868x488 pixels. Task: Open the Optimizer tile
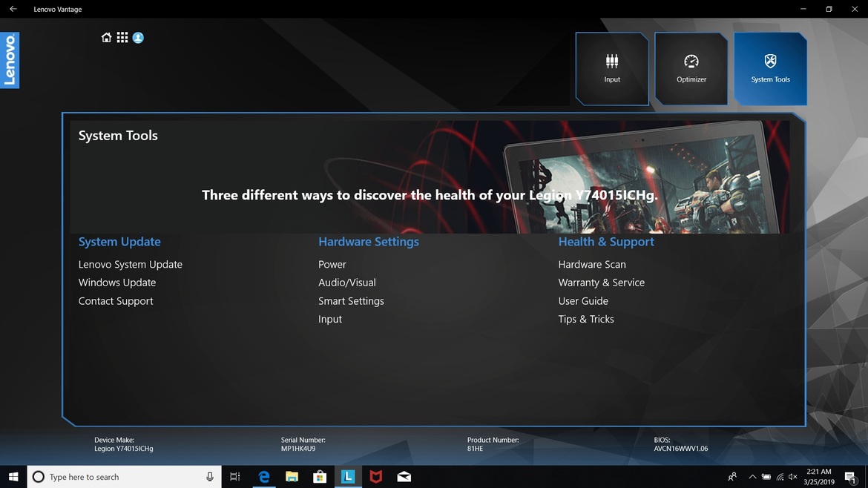pyautogui.click(x=691, y=69)
